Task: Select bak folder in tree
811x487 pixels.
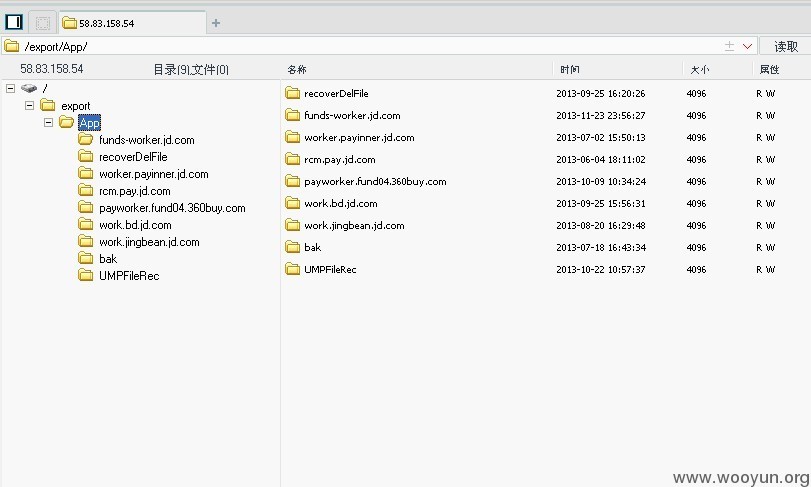Action: tap(108, 258)
